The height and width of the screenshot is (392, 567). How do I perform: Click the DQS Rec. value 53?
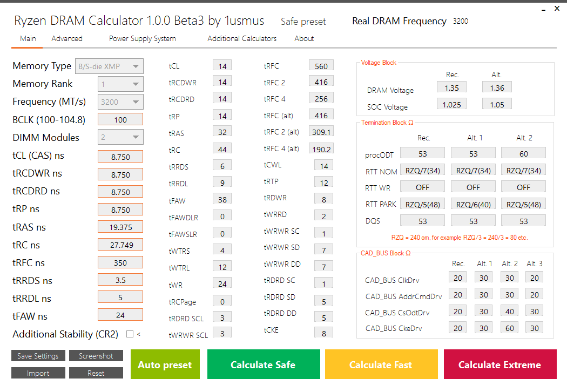click(x=422, y=221)
